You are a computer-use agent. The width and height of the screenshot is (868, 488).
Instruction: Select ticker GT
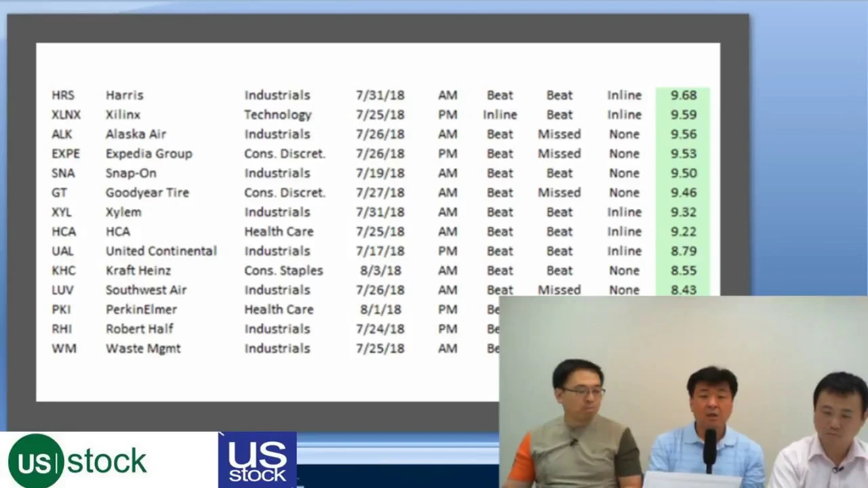point(59,192)
